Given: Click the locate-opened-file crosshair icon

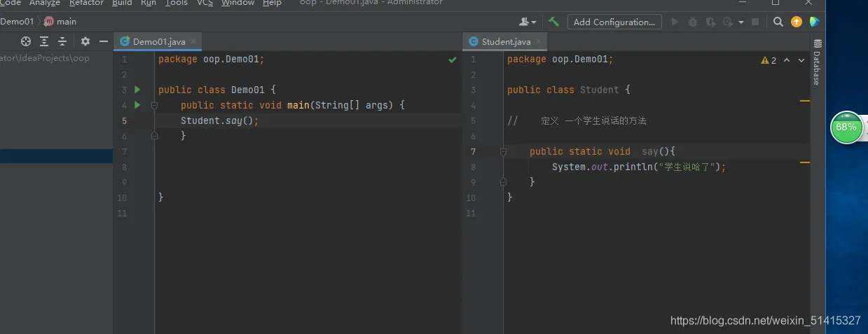Looking at the screenshot, I should (x=26, y=41).
